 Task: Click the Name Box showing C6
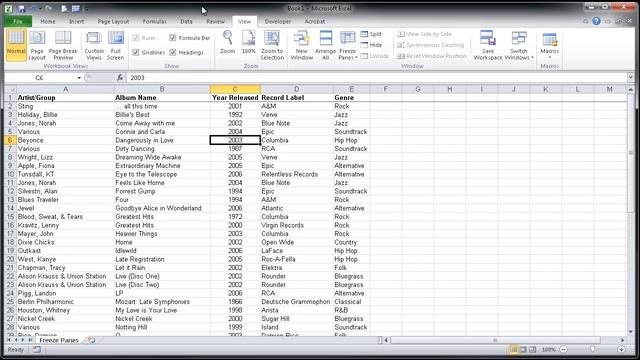point(39,78)
